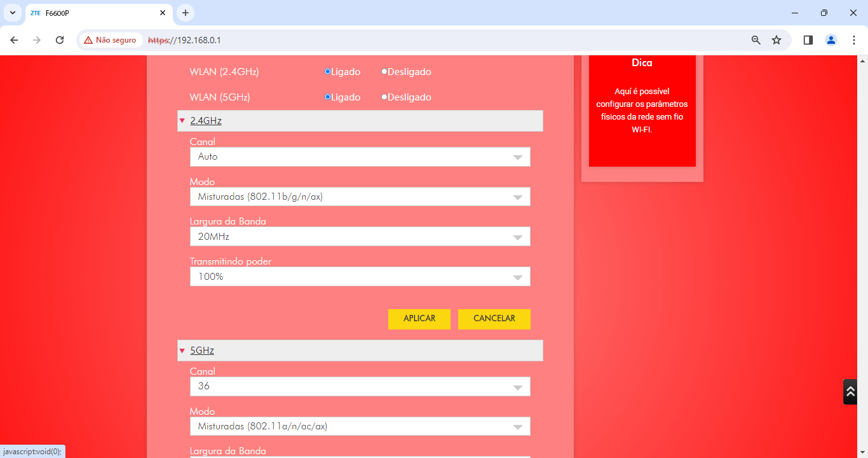The height and width of the screenshot is (458, 868).
Task: Open the tab search dropdown arrow
Action: [x=12, y=13]
